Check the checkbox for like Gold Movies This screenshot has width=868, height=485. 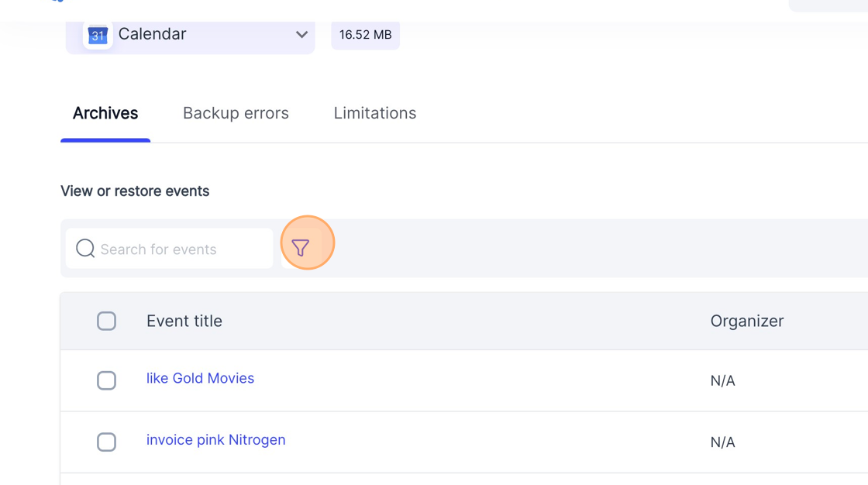(x=106, y=380)
